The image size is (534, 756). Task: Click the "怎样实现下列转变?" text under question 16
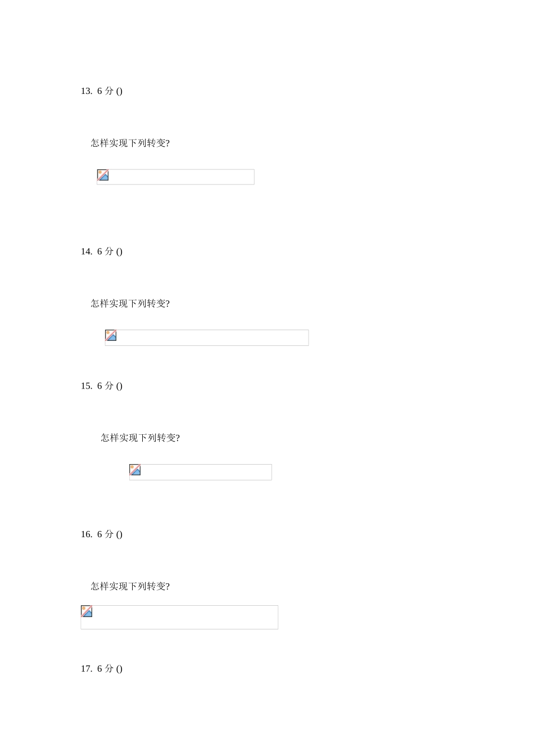pyautogui.click(x=130, y=586)
